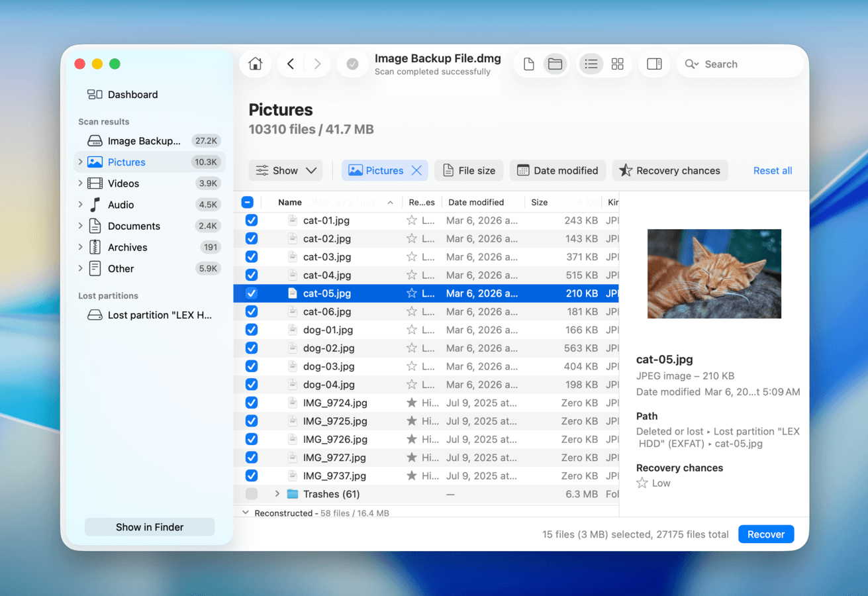This screenshot has height=596, width=868.
Task: Click the Reset all link
Action: pos(772,170)
